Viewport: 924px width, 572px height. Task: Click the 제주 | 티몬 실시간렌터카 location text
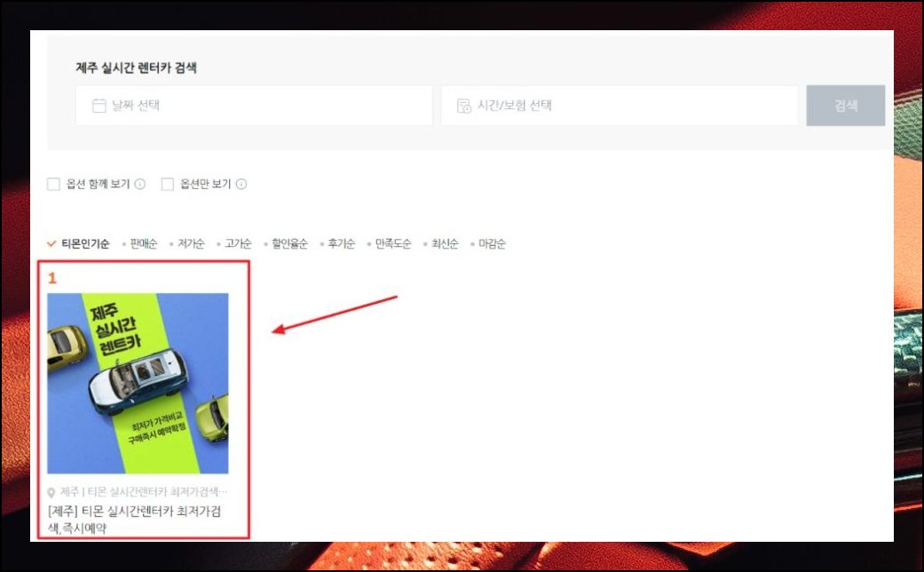click(143, 492)
